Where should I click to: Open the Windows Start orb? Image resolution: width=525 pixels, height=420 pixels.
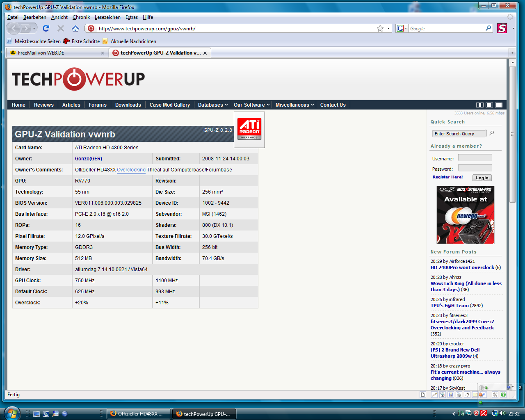(x=11, y=413)
